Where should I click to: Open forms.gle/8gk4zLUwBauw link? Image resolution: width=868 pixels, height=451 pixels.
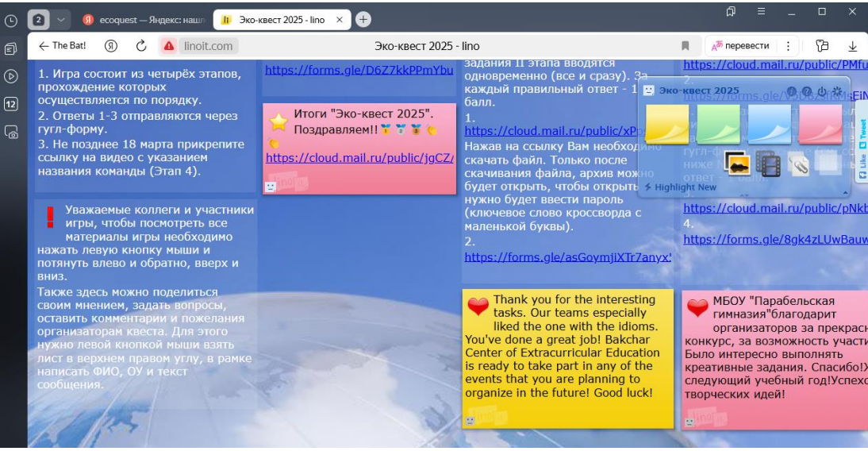[775, 239]
